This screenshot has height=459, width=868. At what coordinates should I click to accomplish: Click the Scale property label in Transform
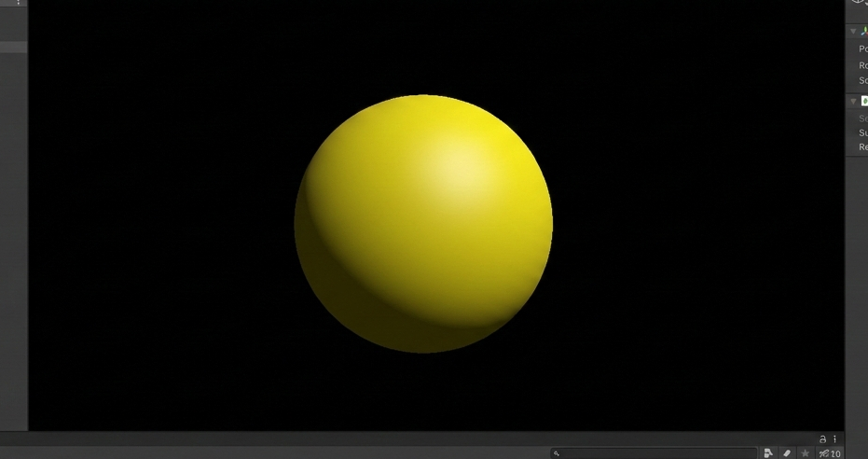click(x=862, y=80)
